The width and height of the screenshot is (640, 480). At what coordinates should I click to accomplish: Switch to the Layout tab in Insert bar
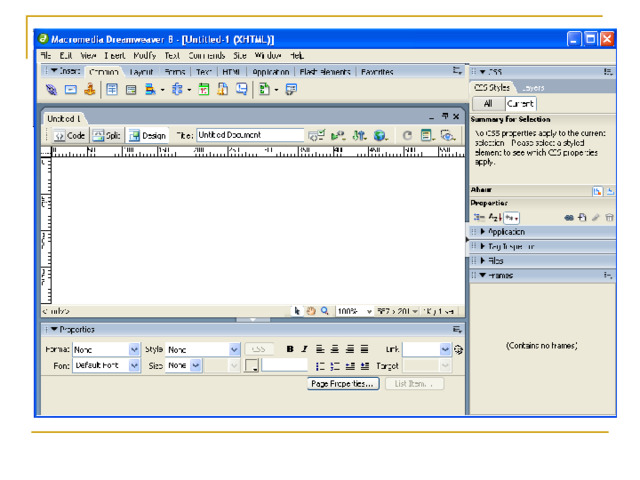(x=141, y=72)
